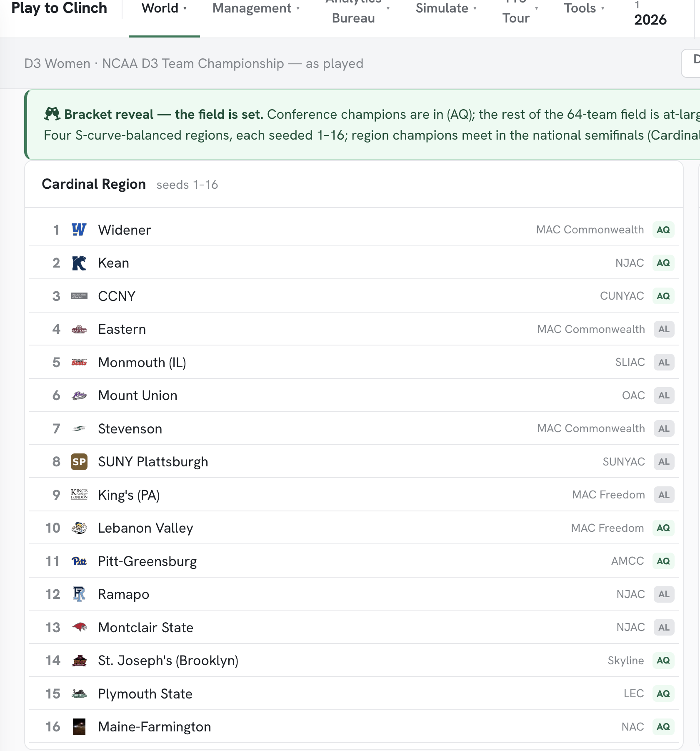Open the Kean team page
Viewport: 700px width, 751px height.
114,263
